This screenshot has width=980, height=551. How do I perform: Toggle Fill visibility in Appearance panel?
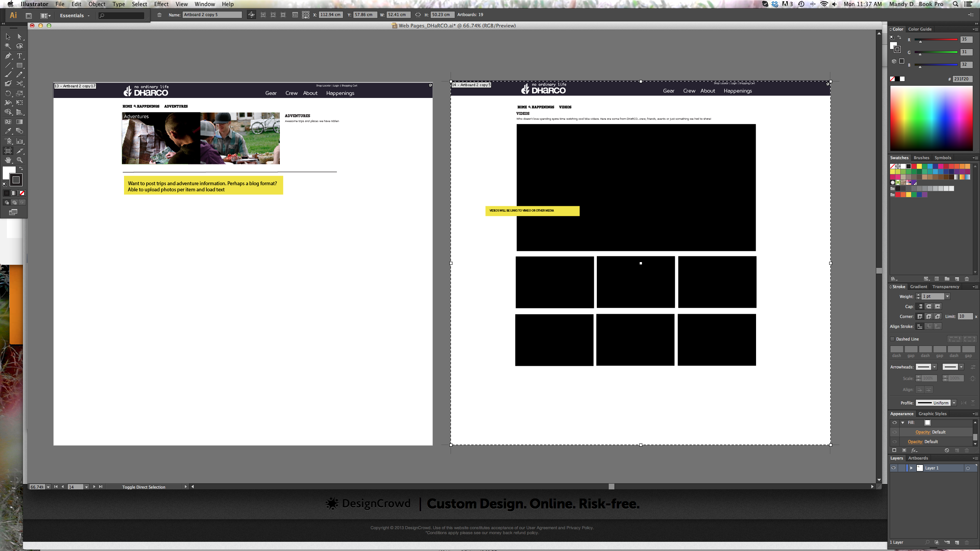point(895,423)
